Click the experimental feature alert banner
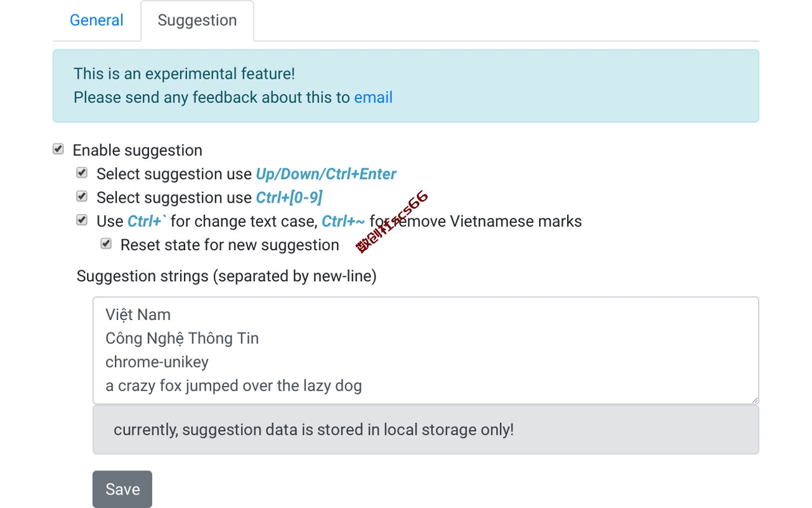The image size is (812, 508). coord(406,86)
